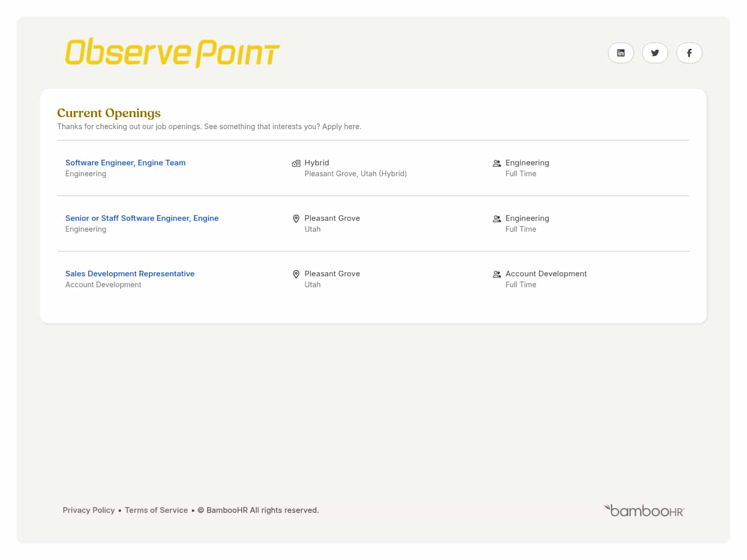Click the department icon next to Engineering

point(496,163)
